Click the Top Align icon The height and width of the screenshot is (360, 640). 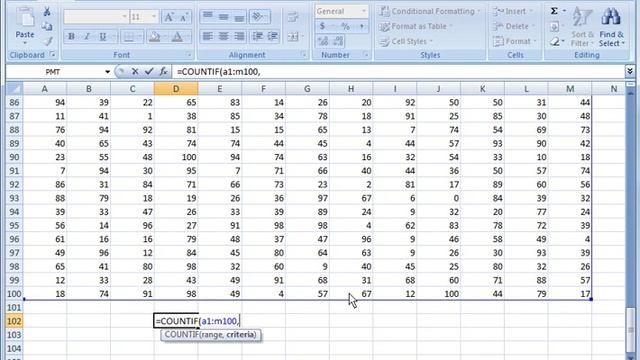[x=207, y=17]
